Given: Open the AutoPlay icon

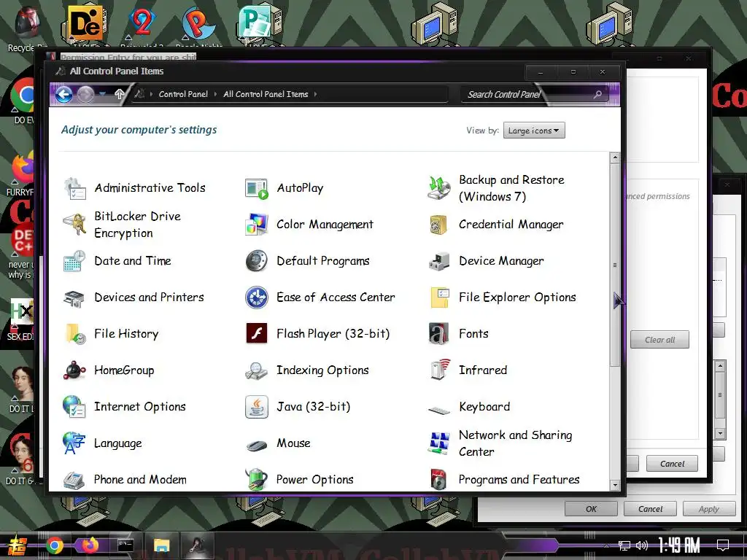Looking at the screenshot, I should 257,188.
